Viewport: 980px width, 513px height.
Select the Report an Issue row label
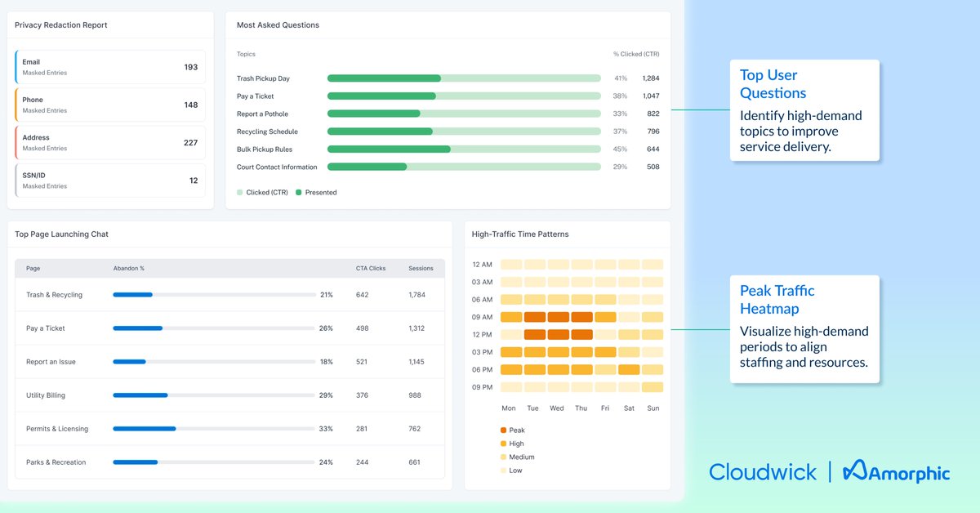(51, 362)
